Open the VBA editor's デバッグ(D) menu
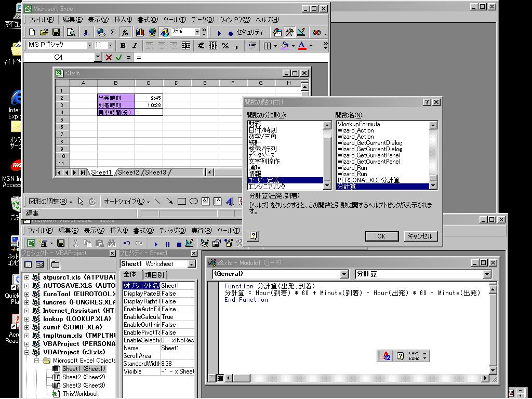Viewport: 532px width, 399px height. coord(172,231)
